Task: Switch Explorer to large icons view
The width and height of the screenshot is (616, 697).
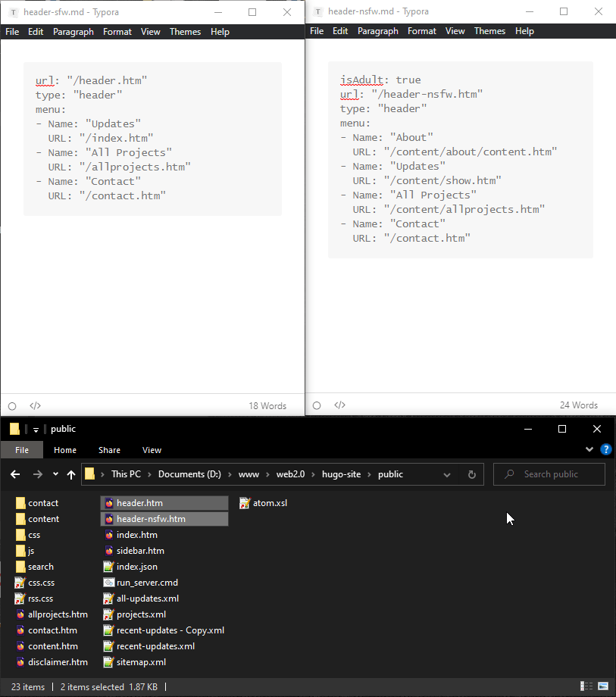Action: pyautogui.click(x=602, y=687)
